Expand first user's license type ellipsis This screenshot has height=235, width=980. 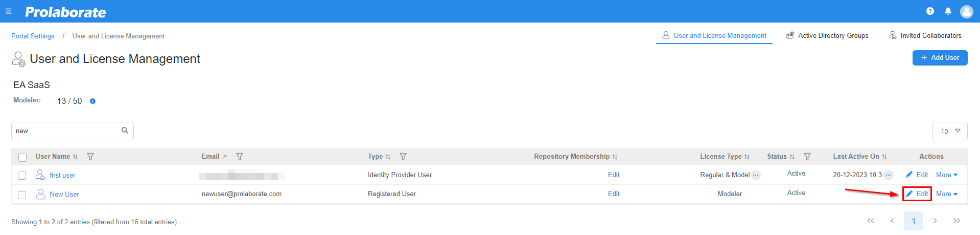point(756,175)
